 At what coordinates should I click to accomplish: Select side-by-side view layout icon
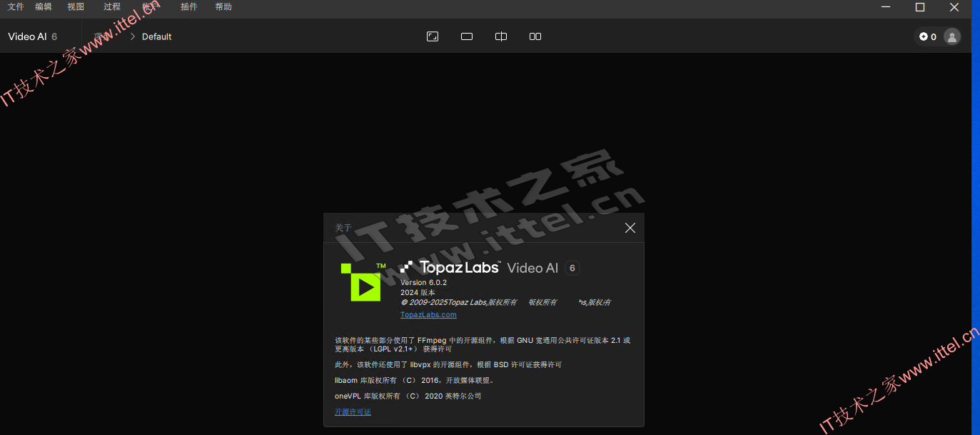[x=535, y=36]
